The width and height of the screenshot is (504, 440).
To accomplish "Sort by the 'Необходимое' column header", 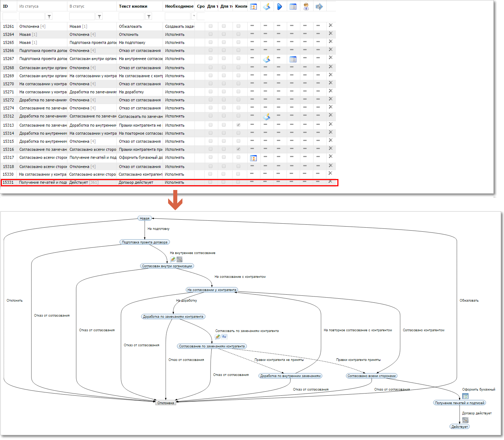I will coord(179,6).
